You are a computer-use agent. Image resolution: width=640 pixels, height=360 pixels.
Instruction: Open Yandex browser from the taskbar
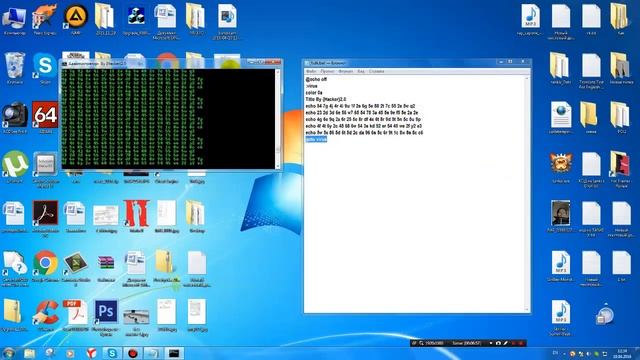coord(91,353)
